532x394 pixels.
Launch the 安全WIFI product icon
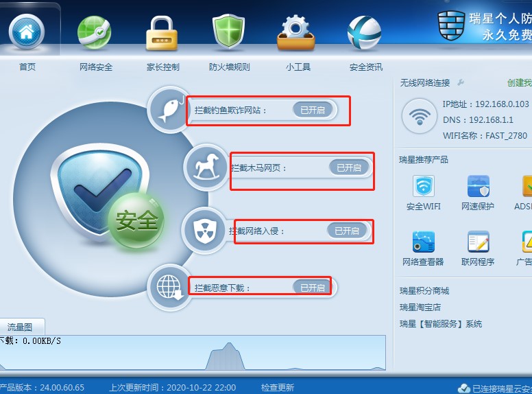(x=424, y=186)
